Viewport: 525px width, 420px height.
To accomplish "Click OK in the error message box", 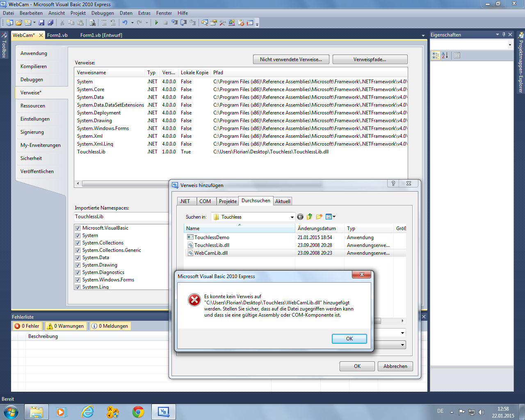I will coord(349,339).
